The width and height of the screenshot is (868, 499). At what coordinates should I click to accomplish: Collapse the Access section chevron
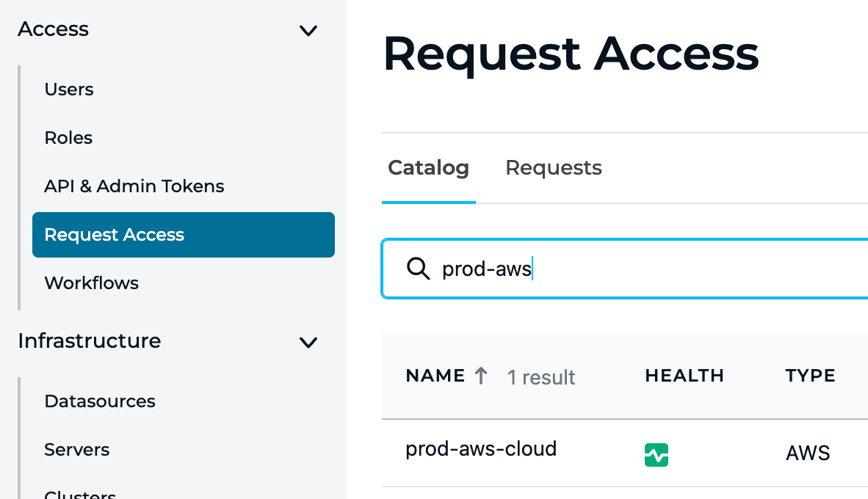[308, 30]
